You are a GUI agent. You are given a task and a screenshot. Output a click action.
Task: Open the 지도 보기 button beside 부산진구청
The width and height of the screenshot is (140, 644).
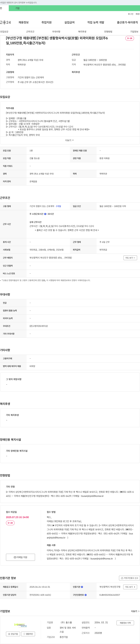[x=130, y=587]
